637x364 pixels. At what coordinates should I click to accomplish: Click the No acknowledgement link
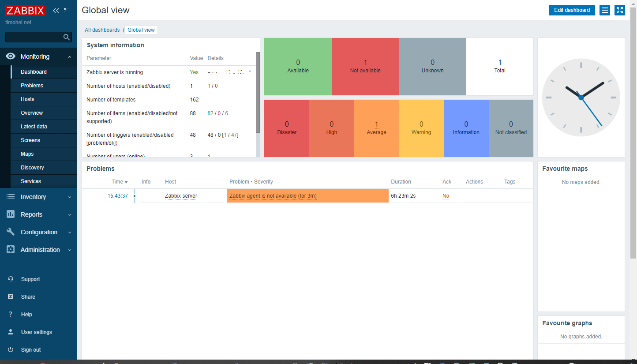click(446, 196)
